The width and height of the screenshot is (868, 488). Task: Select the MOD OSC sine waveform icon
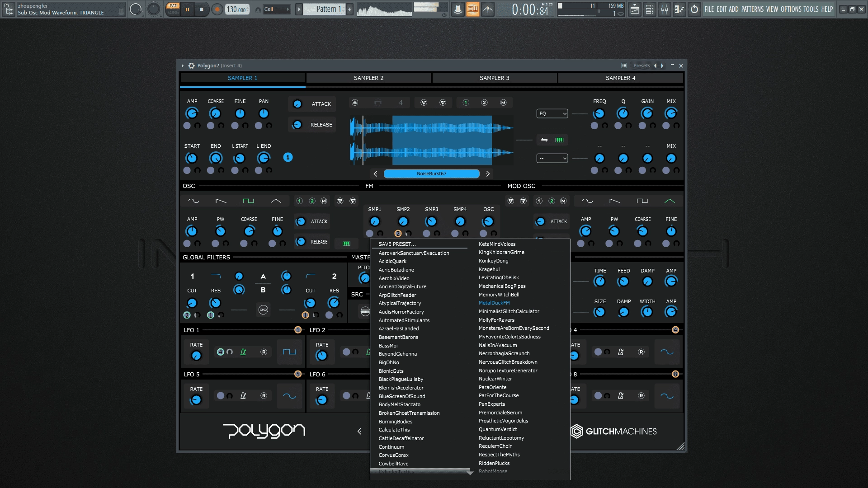pyautogui.click(x=587, y=201)
